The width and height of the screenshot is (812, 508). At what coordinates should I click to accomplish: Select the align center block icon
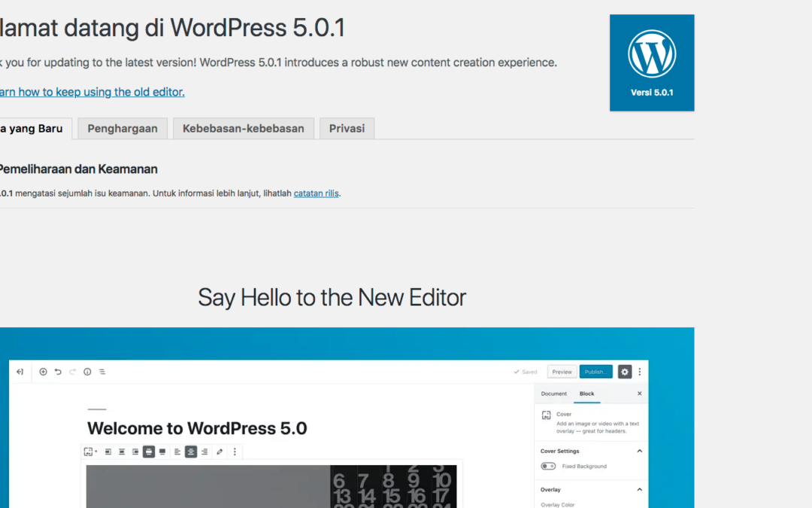point(122,452)
